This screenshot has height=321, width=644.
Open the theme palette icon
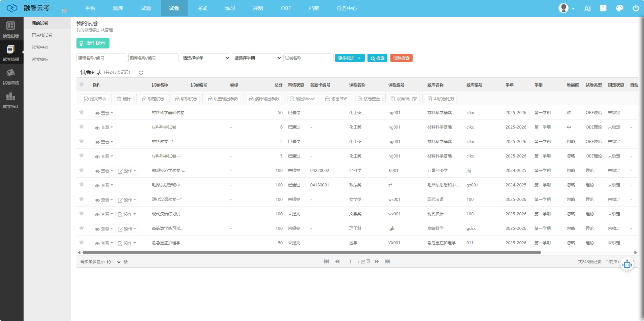619,8
